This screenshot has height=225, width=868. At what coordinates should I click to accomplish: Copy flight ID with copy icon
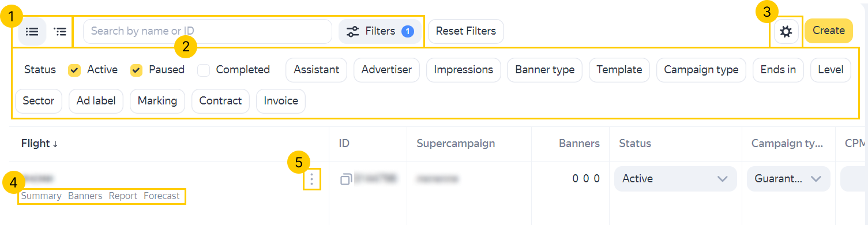point(345,179)
